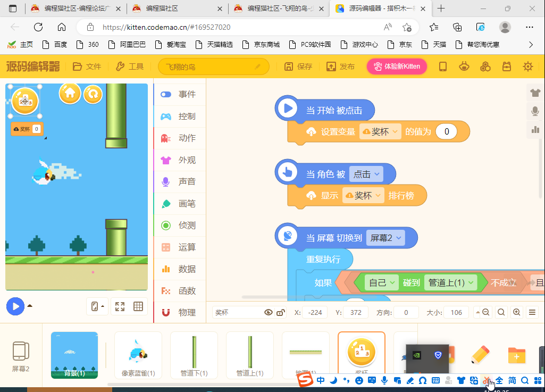Screen dimensions: 545x392
Task: Open the 工具 menu
Action: [130, 66]
